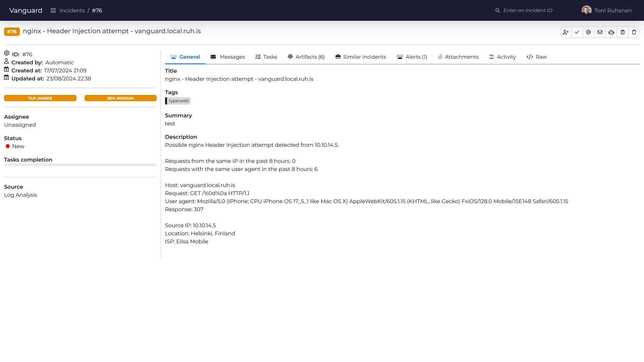Click the resolve/check mark icon
Image resolution: width=644 pixels, height=362 pixels.
pos(577,32)
